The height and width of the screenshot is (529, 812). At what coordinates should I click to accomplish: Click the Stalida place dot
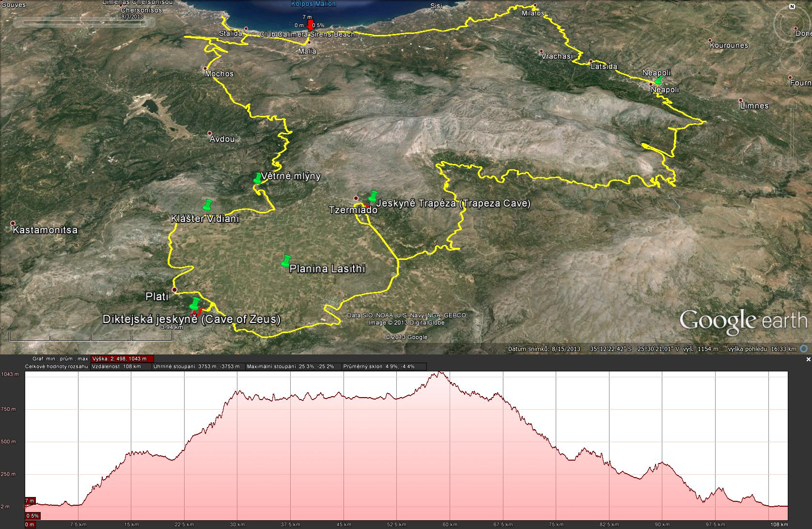tap(246, 28)
